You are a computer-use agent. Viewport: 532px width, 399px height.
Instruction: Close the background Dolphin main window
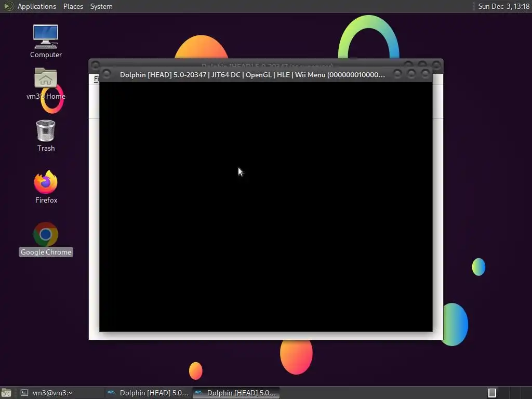(x=436, y=64)
